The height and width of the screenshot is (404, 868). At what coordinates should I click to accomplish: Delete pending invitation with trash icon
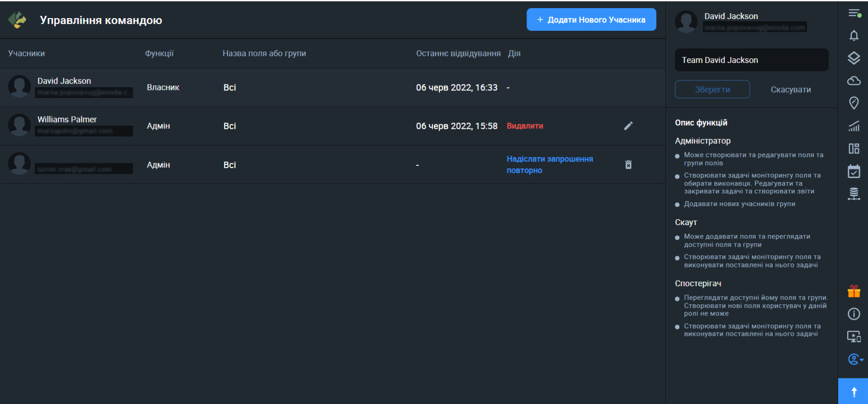pyautogui.click(x=628, y=165)
